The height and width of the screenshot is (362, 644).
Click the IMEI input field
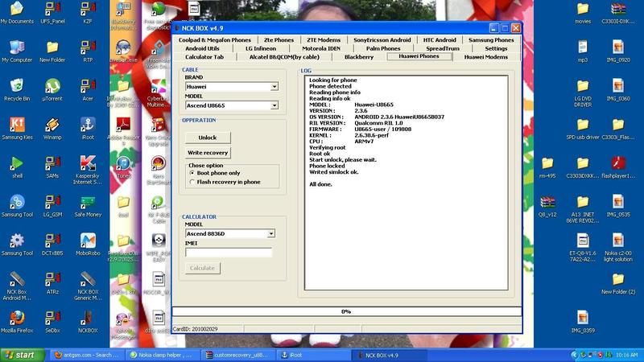tap(229, 253)
